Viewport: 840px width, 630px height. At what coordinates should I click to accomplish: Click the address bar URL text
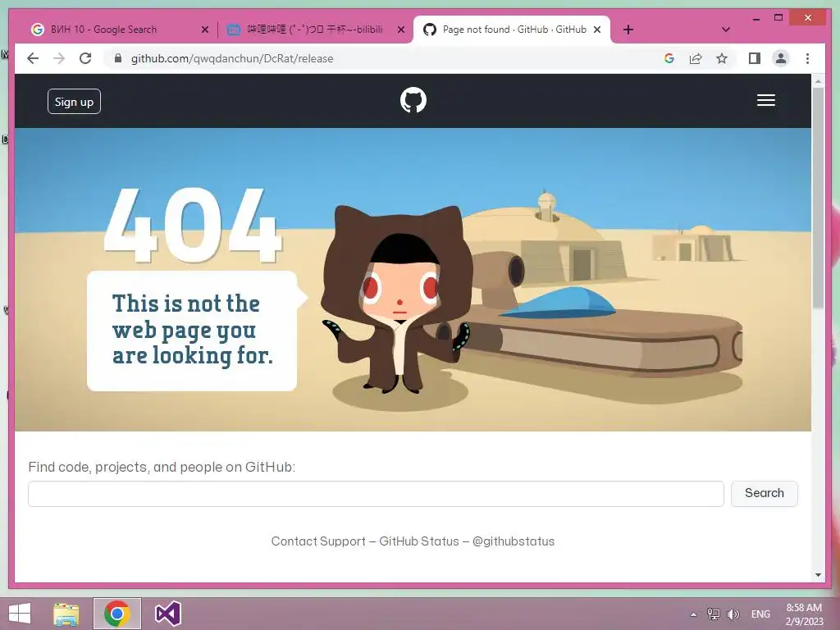point(232,58)
